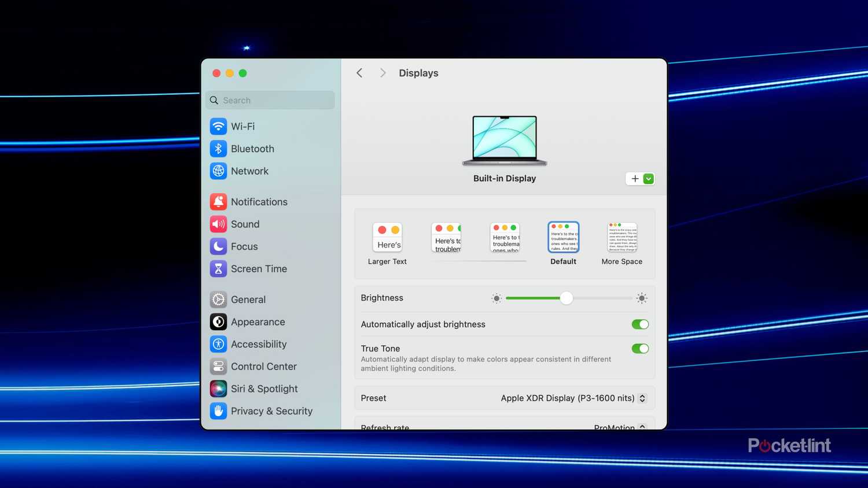Screen dimensions: 868x488
Task: Go back using the back arrow
Action: pyautogui.click(x=359, y=73)
